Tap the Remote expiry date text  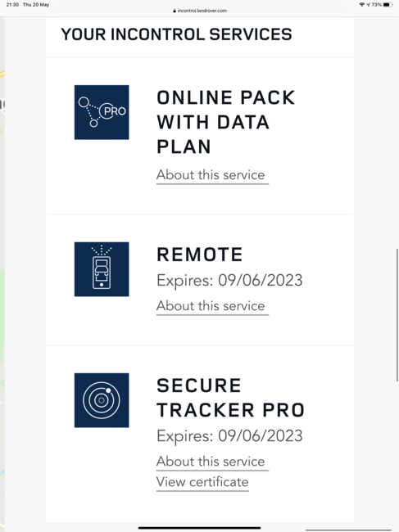229,281
